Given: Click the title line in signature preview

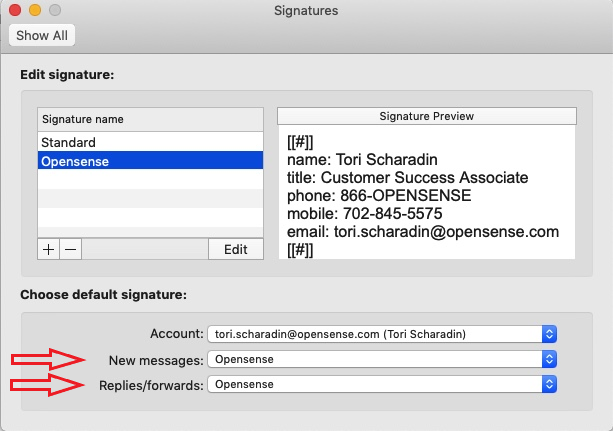Looking at the screenshot, I should pos(407,178).
